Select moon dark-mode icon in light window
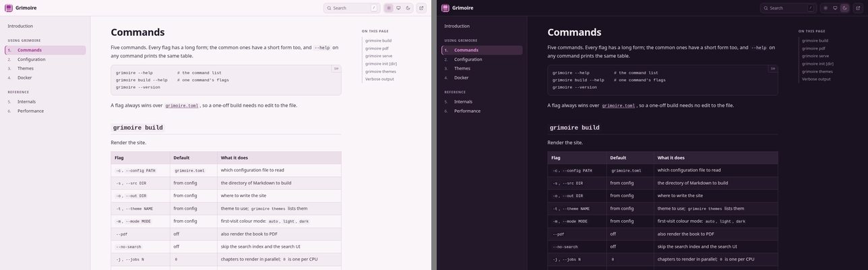 click(x=408, y=8)
